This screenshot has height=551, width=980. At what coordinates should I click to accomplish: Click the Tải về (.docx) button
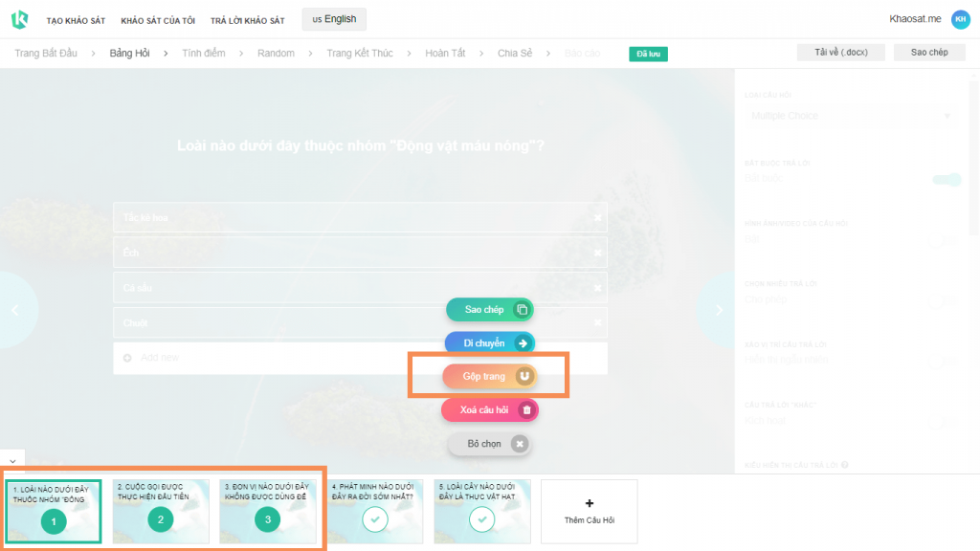click(840, 53)
